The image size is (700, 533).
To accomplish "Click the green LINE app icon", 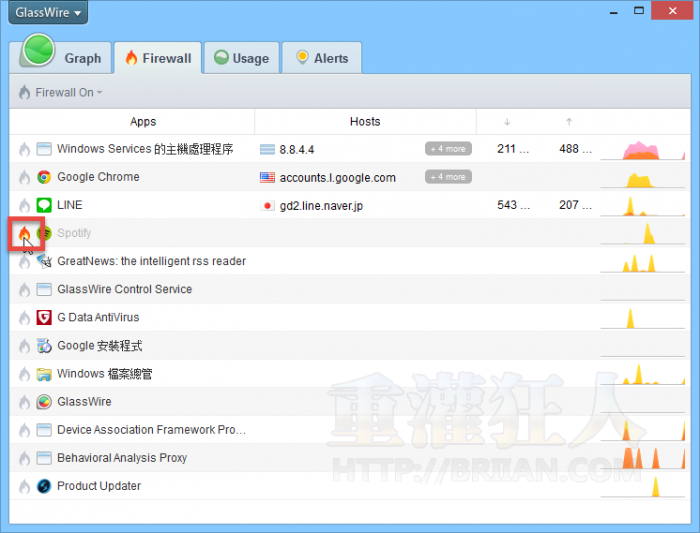I will tap(44, 205).
